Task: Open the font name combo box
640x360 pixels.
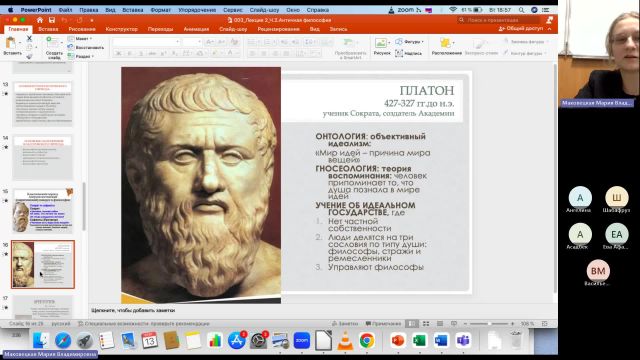Action: [146, 42]
